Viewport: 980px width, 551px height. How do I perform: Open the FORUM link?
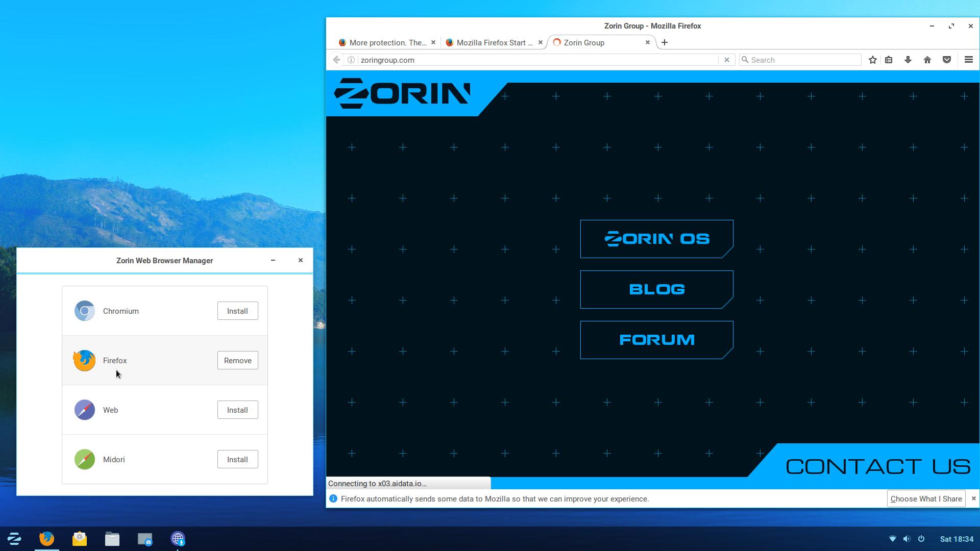(656, 340)
